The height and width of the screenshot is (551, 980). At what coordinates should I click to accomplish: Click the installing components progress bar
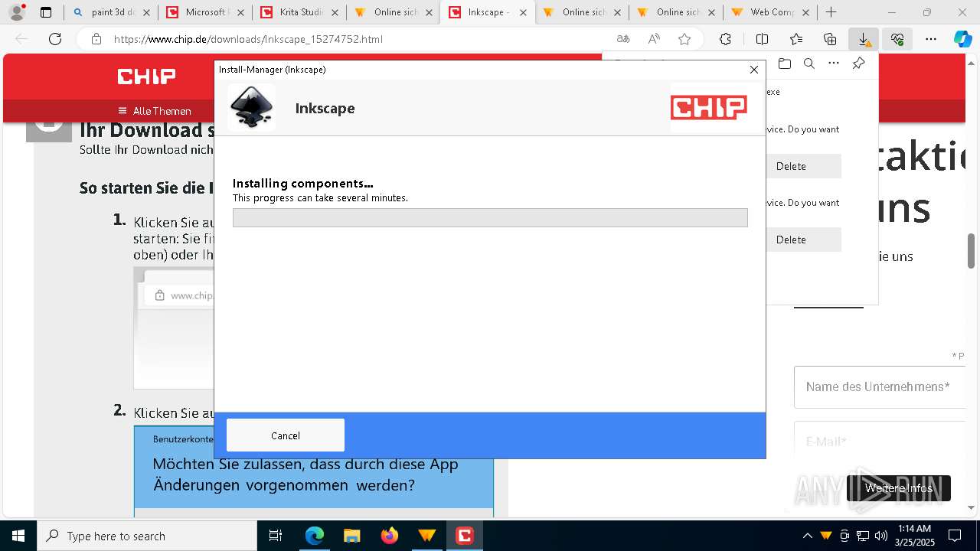pos(490,217)
